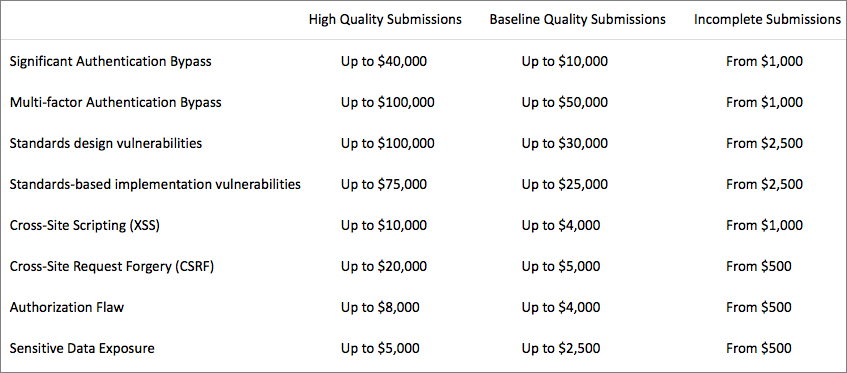Click the Incomplete Submissions column header
This screenshot has width=847, height=373.
[767, 20]
